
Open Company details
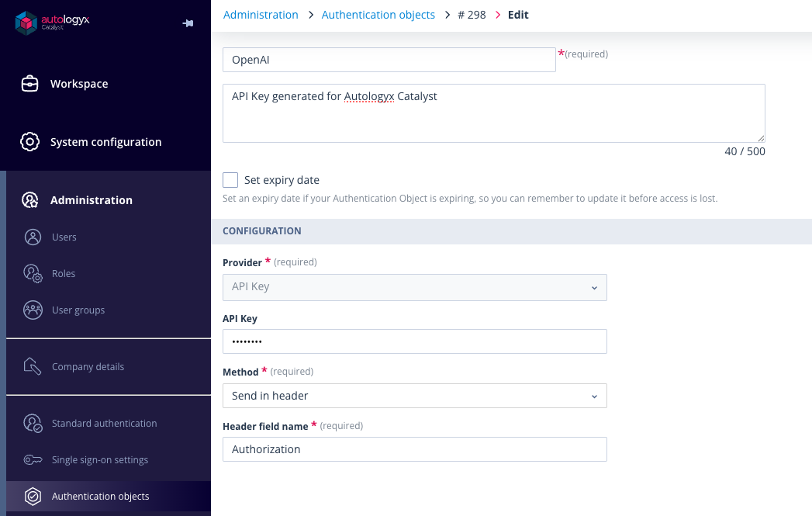(x=88, y=367)
